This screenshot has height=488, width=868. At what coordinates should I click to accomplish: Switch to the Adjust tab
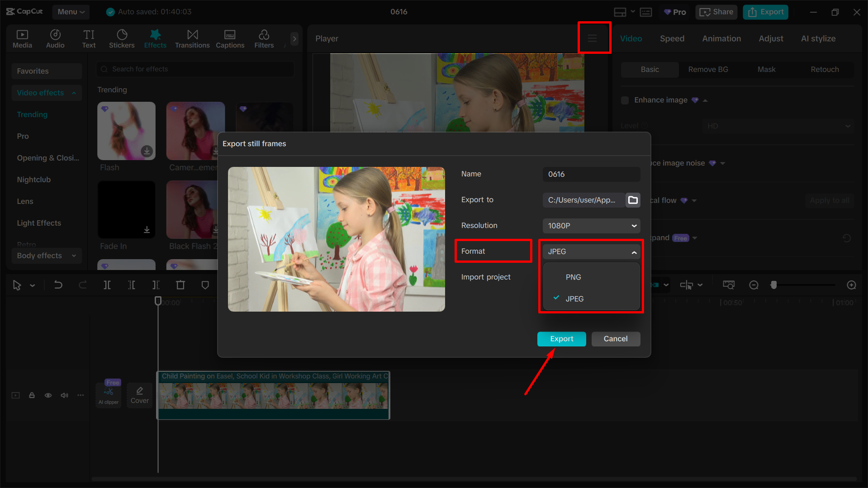pyautogui.click(x=771, y=38)
